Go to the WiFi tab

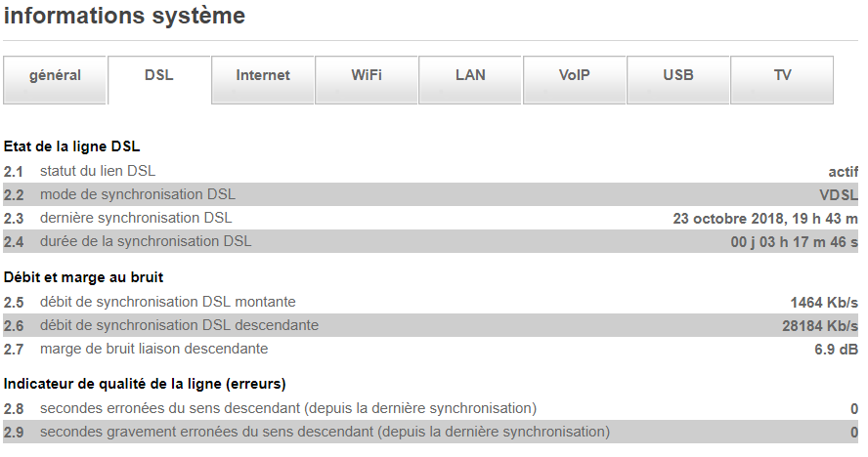point(367,76)
